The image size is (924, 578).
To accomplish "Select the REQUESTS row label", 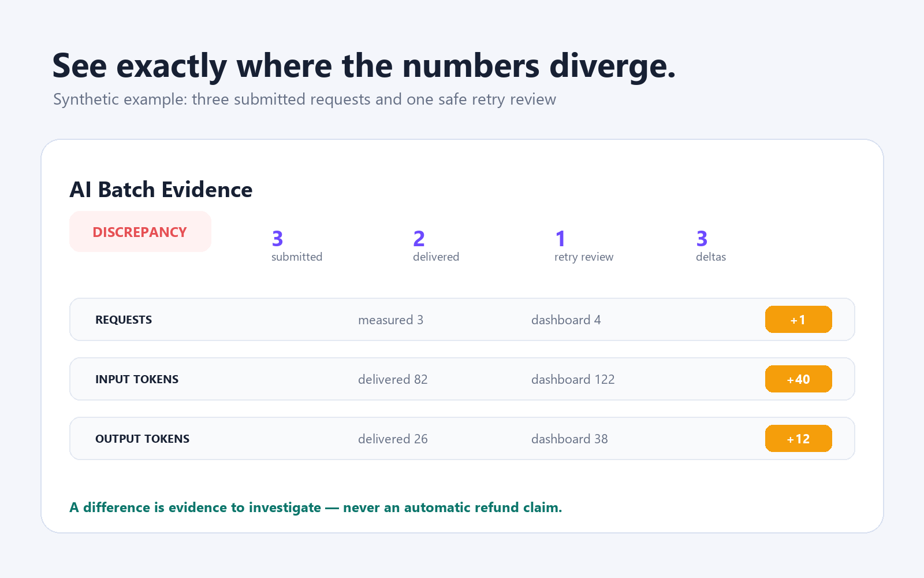I will 124,320.
